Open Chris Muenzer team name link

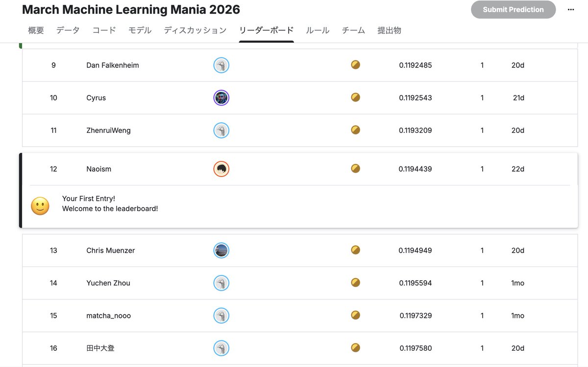111,251
